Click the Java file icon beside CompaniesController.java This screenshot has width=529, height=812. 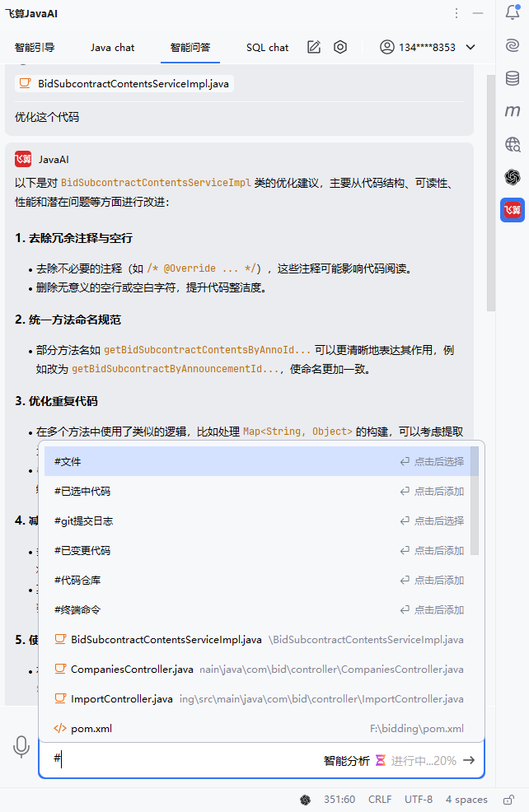pyautogui.click(x=60, y=669)
